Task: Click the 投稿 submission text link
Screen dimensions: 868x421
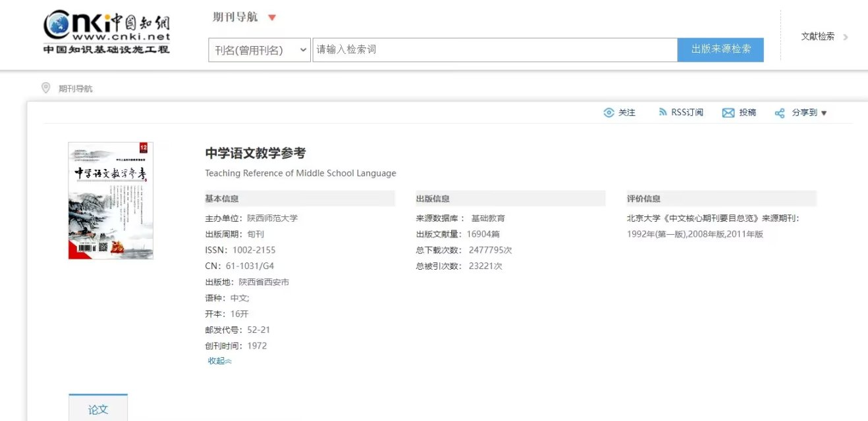Action: pos(747,112)
